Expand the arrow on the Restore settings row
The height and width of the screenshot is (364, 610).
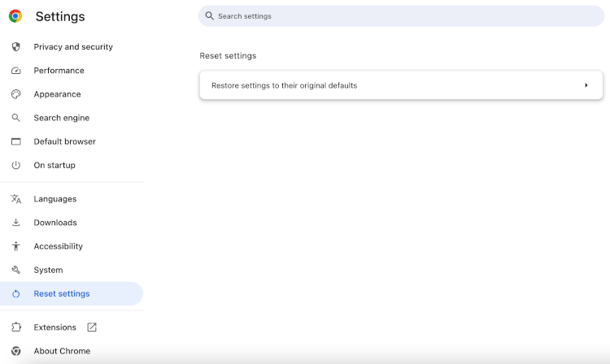586,85
